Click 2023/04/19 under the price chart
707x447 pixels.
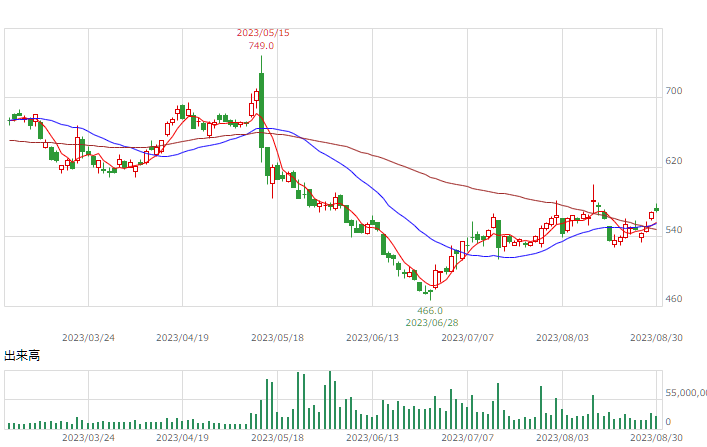click(183, 338)
